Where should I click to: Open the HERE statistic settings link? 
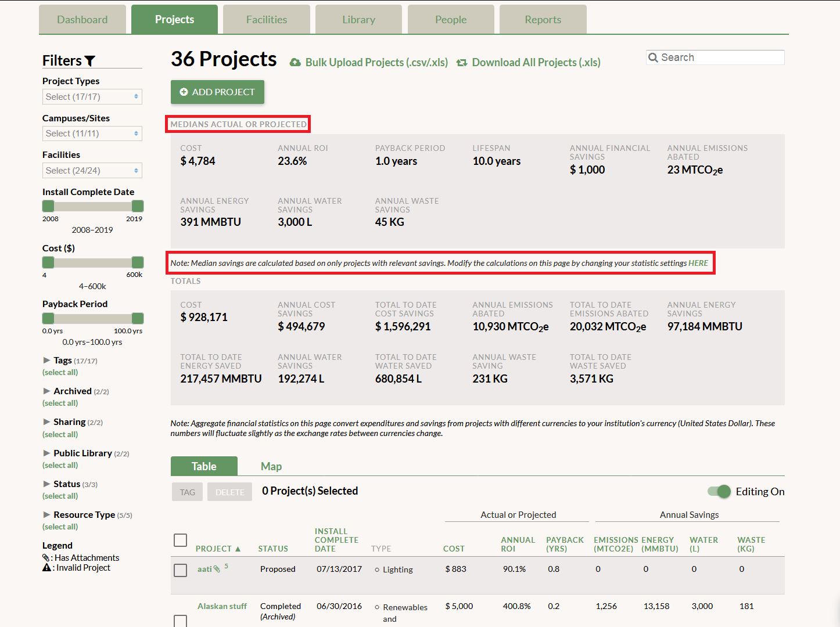[x=698, y=263]
